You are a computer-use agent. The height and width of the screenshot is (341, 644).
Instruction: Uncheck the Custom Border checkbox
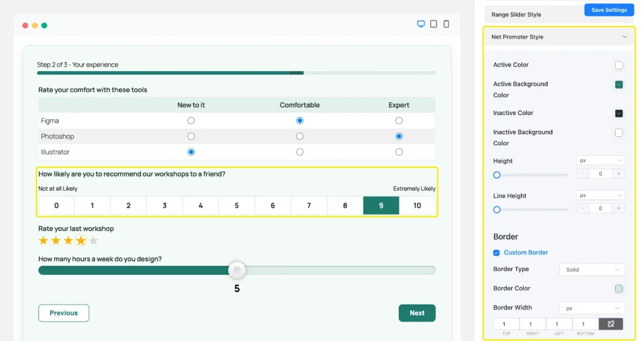pyautogui.click(x=497, y=252)
